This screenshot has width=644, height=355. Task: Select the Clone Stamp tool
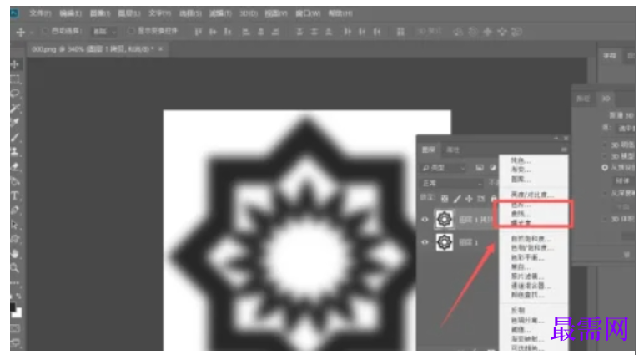coord(15,152)
